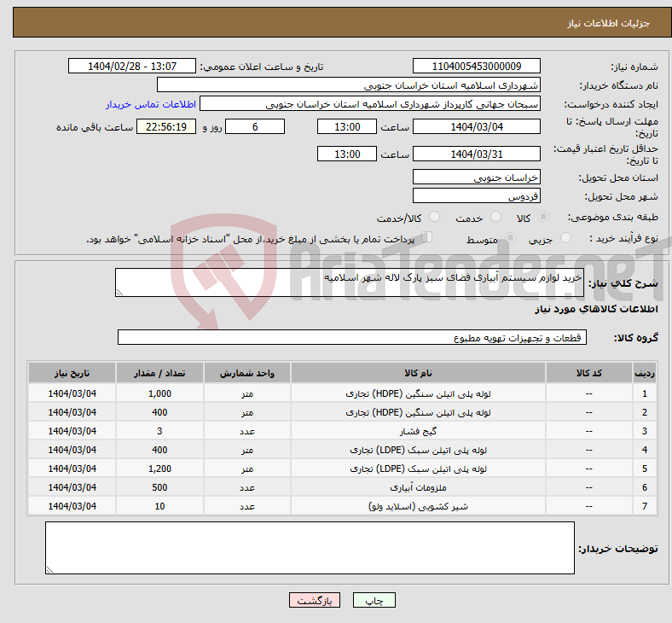
Task: Click row 4 LDPE pipe item name
Action: [x=418, y=451]
